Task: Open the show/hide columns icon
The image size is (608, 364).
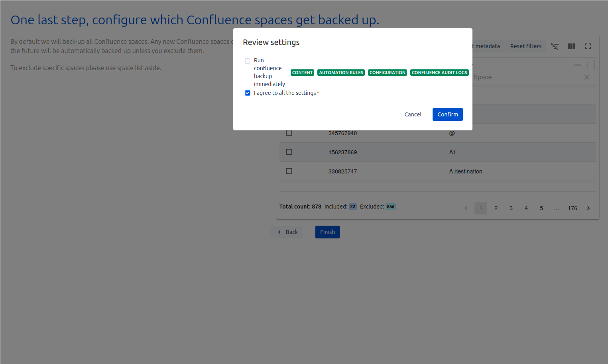Action: (x=571, y=47)
